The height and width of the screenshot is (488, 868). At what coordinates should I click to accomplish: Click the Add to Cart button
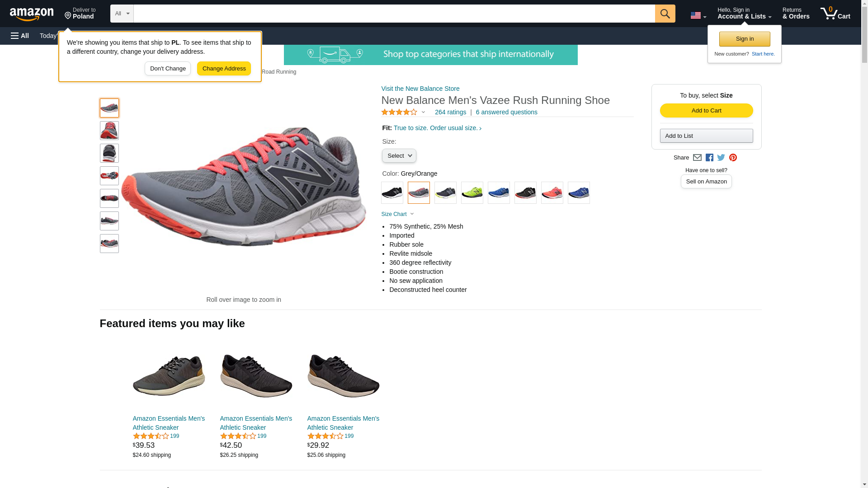(x=706, y=111)
